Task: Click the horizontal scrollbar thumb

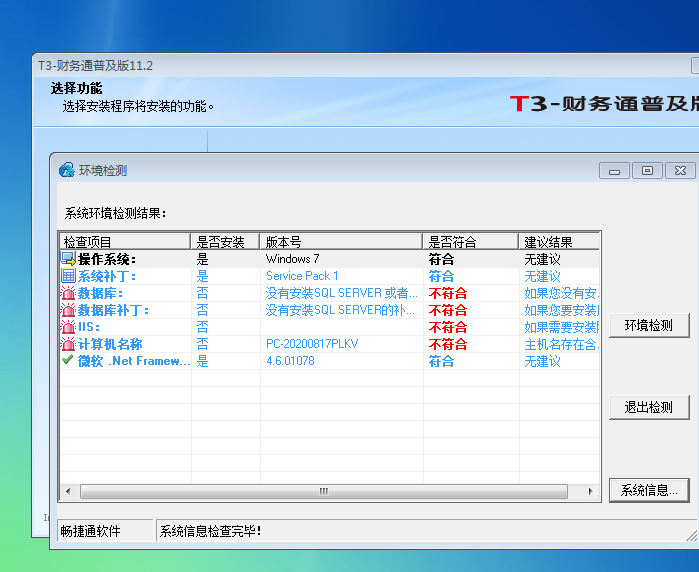Action: [324, 491]
